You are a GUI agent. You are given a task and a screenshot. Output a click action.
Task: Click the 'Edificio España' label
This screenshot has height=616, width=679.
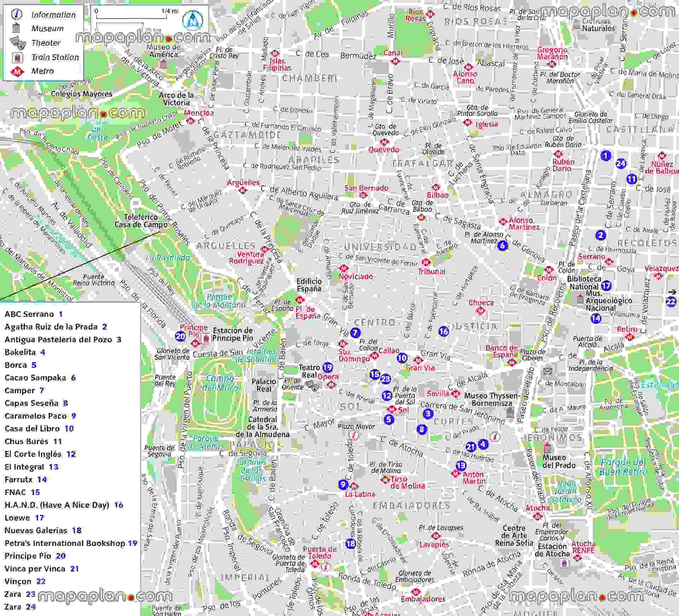coord(309,285)
